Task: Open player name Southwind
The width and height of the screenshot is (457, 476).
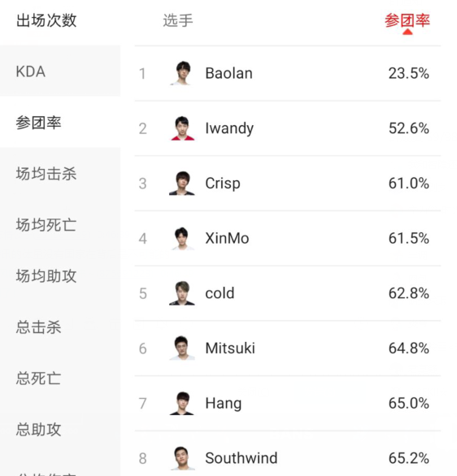Action: (242, 458)
